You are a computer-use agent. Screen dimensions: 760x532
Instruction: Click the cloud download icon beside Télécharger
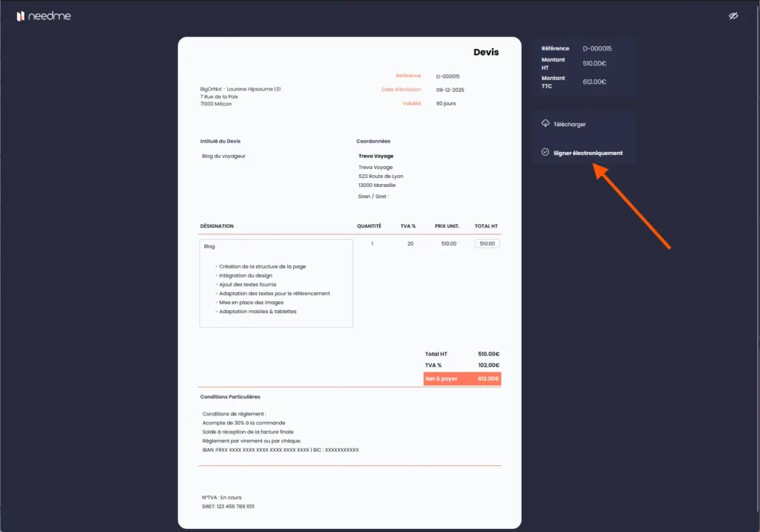546,123
